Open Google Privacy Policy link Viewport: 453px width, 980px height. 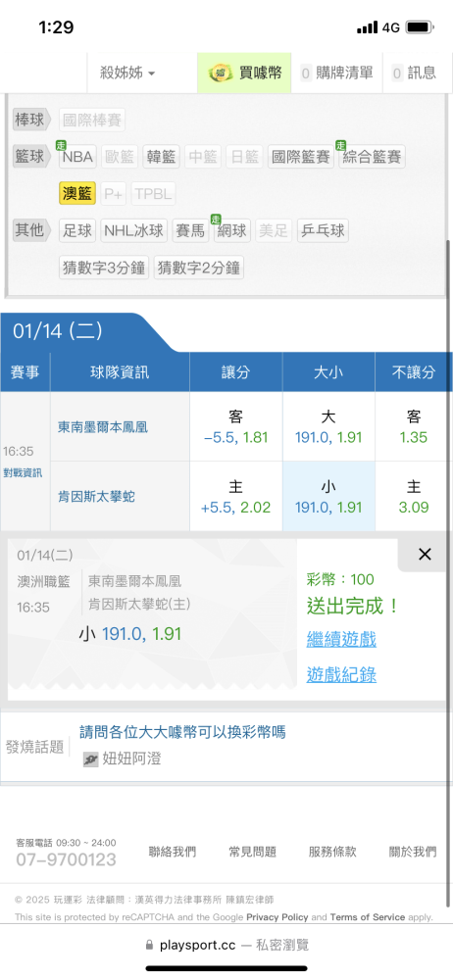pos(277,917)
